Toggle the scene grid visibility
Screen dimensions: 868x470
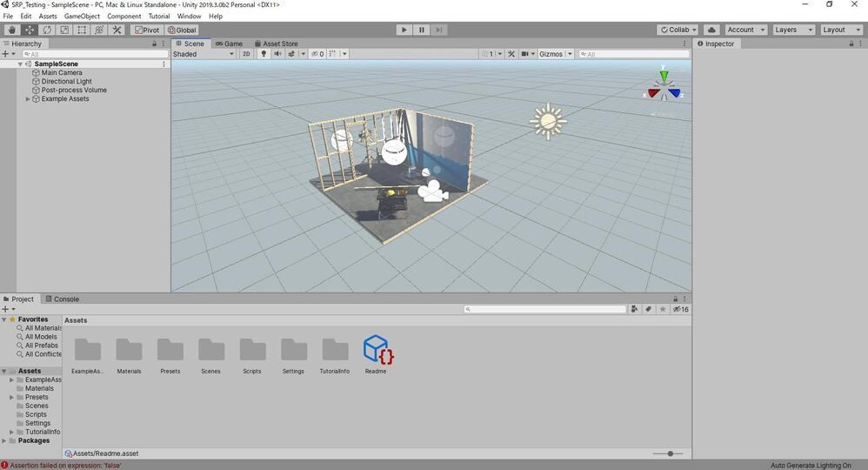point(333,54)
